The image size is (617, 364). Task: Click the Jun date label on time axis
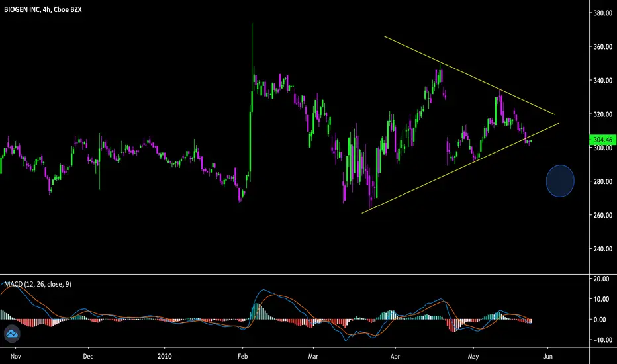click(x=547, y=357)
